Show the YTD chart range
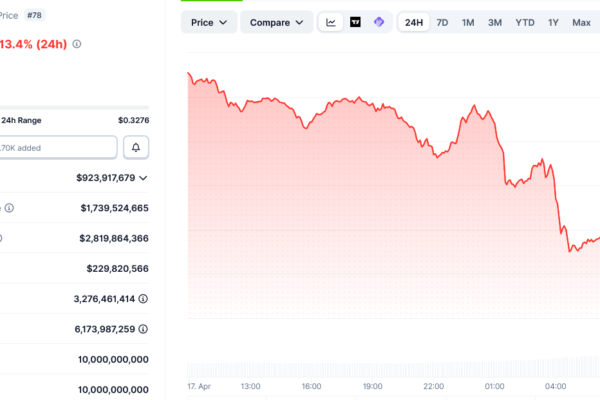 [524, 22]
